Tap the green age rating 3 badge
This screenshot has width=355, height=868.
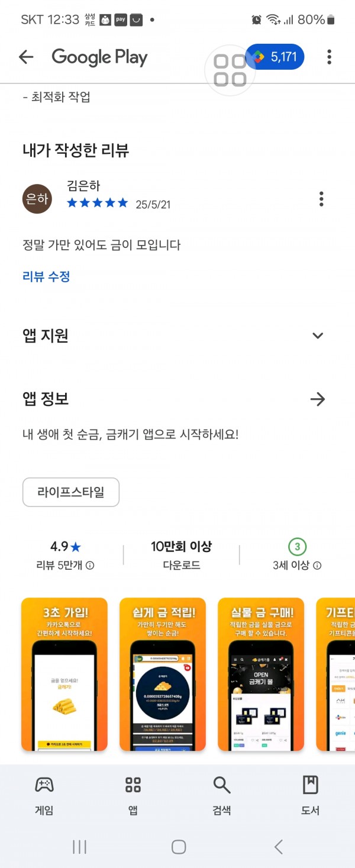click(297, 546)
